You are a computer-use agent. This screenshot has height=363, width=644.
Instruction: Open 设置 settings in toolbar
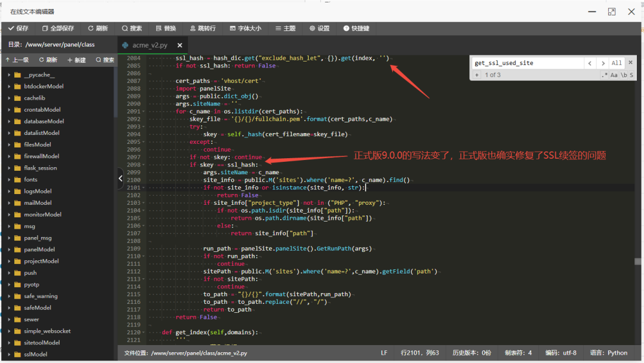coord(320,29)
